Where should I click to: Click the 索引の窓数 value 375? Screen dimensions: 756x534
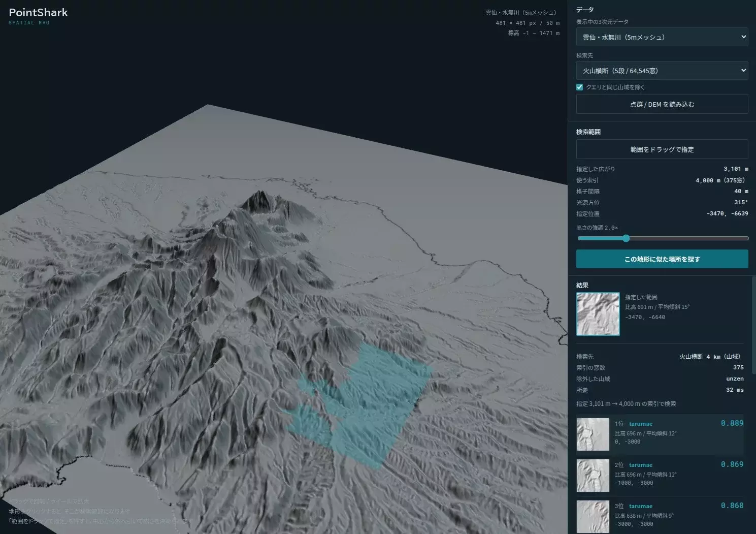pos(738,368)
